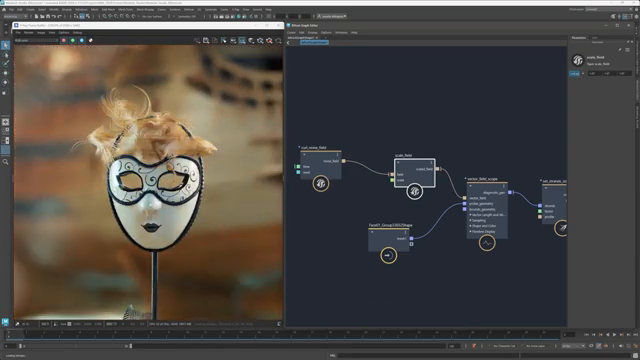
Task: Click the highlighted bifrostGraphShape breadcrumb
Action: pos(314,42)
